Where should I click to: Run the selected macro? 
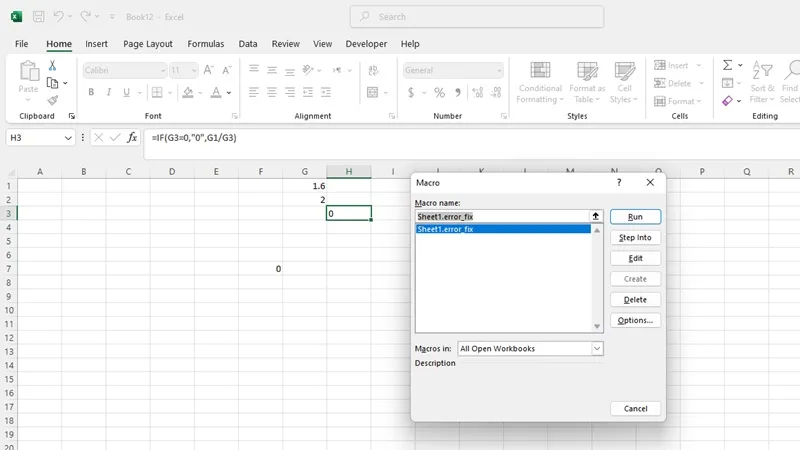635,217
